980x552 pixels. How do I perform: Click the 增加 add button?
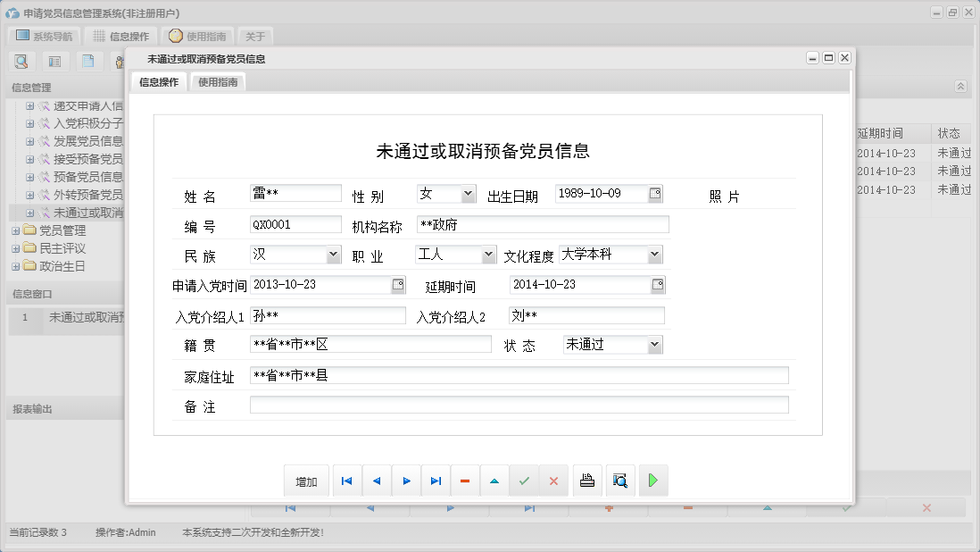306,481
